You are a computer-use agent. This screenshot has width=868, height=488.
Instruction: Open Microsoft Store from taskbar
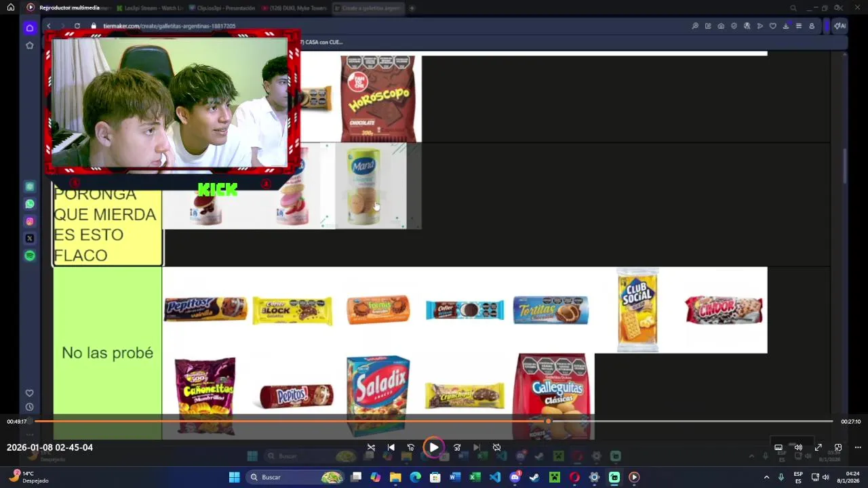coord(435,477)
